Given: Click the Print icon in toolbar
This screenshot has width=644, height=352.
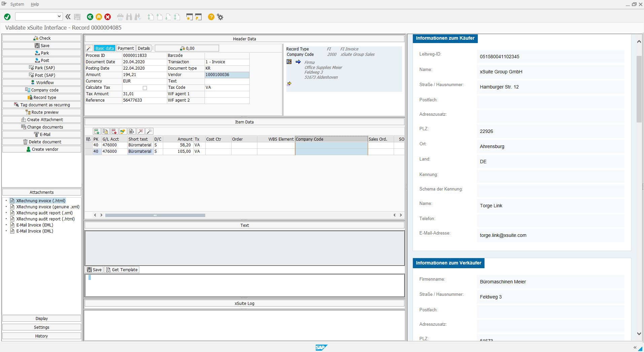Looking at the screenshot, I should [x=120, y=17].
